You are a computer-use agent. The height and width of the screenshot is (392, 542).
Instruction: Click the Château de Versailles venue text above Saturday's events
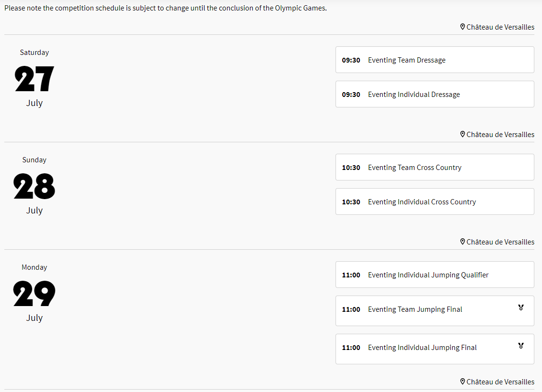click(500, 27)
